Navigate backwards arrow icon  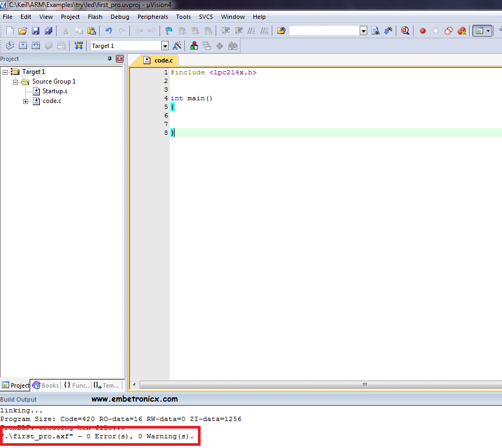click(139, 31)
